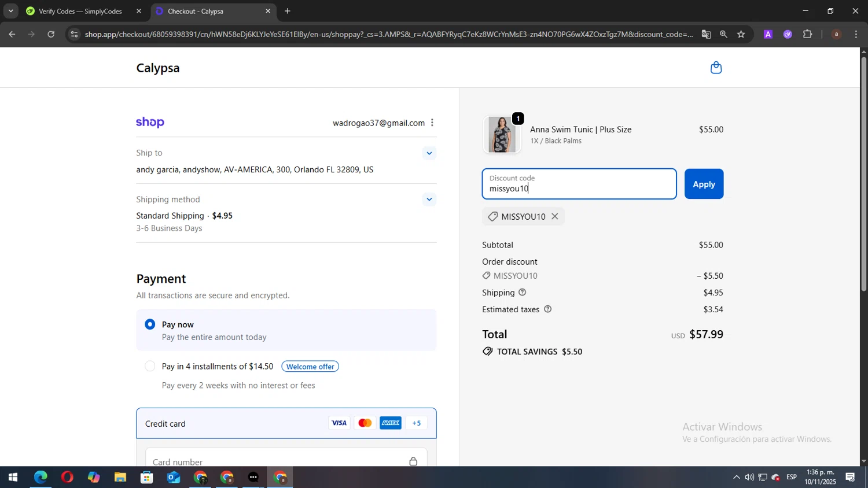Go back using the browser back arrow
This screenshot has width=868, height=488.
[12, 34]
